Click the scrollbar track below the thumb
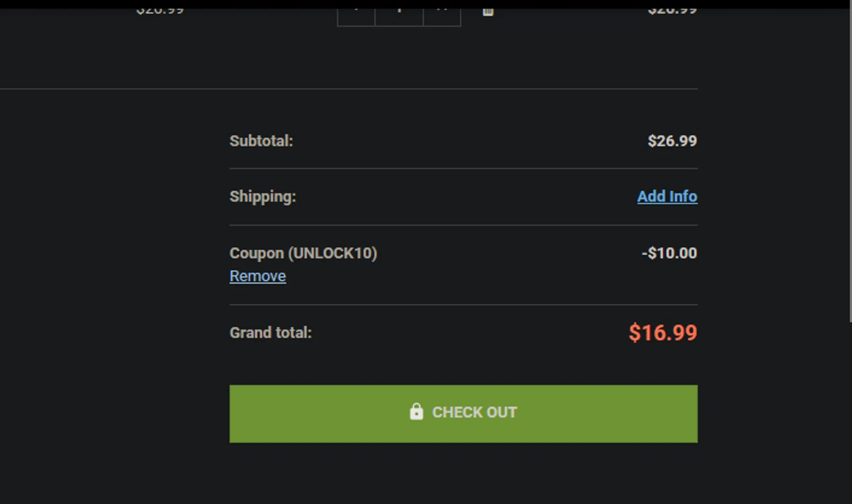This screenshot has height=504, width=852. click(850, 414)
